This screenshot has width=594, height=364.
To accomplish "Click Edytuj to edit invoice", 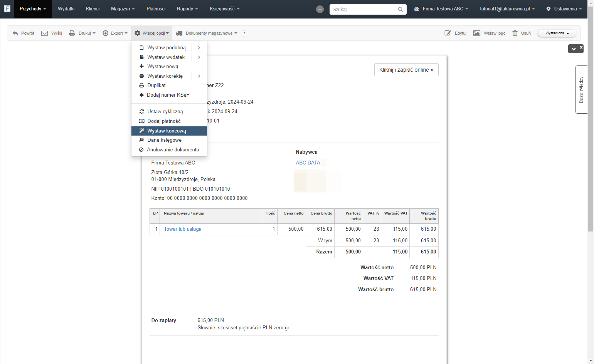I will click(456, 33).
